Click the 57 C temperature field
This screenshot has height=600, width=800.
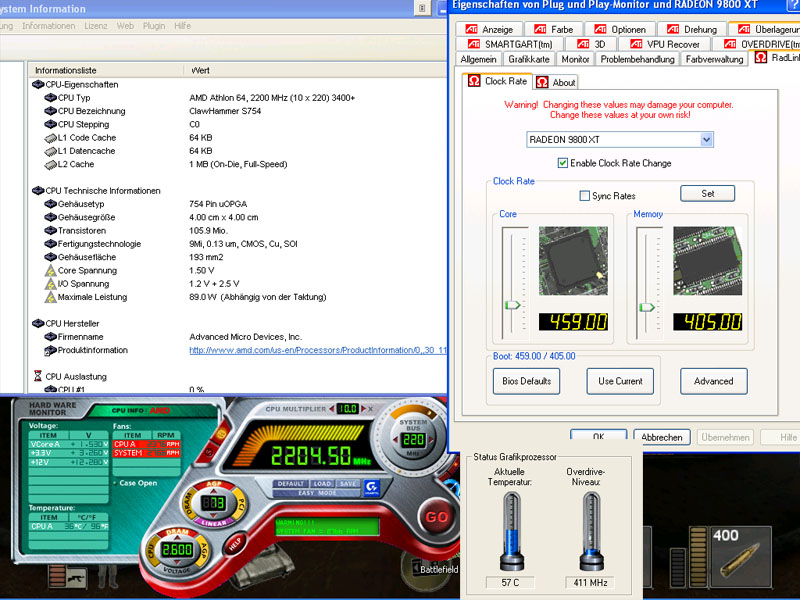(x=510, y=582)
